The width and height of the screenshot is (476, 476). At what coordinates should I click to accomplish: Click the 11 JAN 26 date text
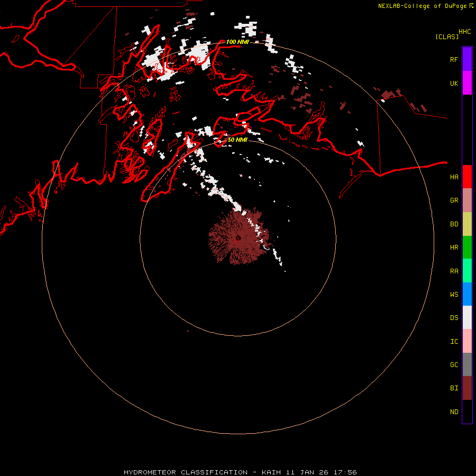pos(307,472)
